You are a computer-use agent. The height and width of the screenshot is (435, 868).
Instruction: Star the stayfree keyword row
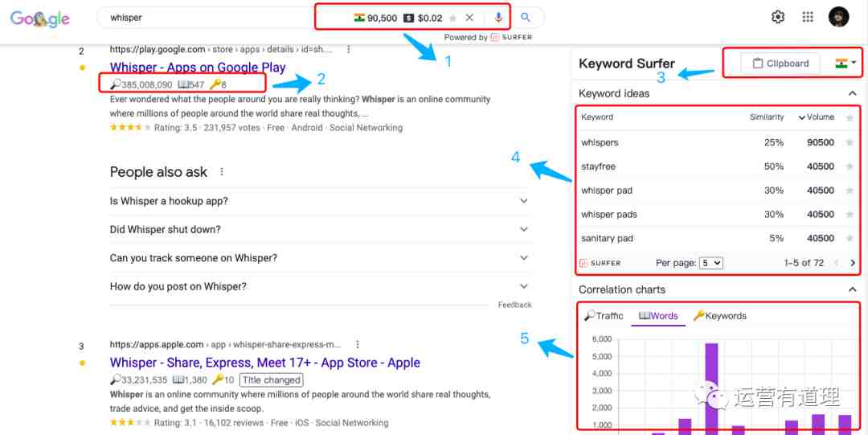point(850,166)
